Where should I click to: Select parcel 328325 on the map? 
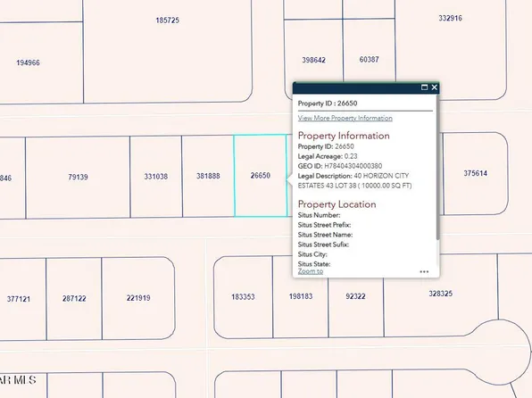click(440, 294)
